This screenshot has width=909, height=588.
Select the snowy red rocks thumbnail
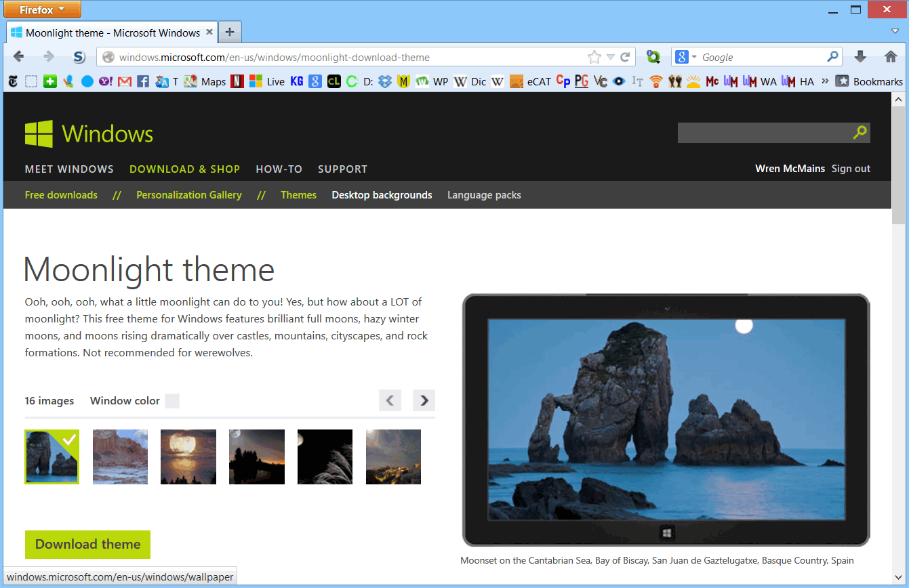[120, 457]
